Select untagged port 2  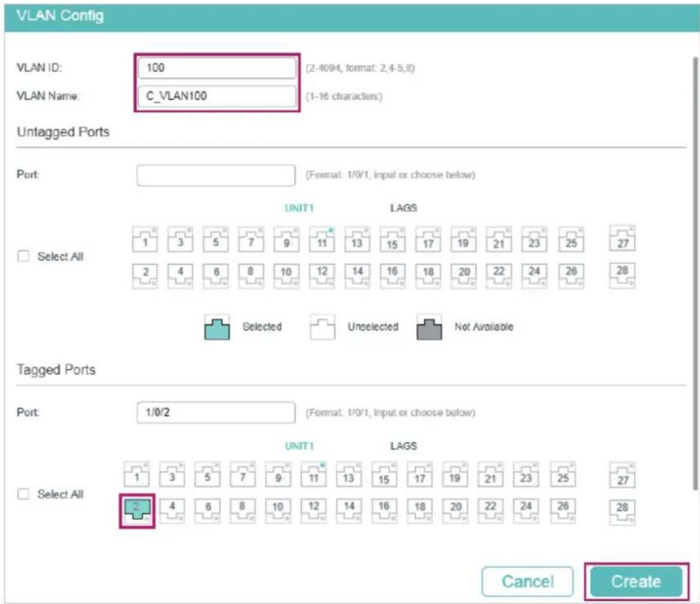pos(145,275)
